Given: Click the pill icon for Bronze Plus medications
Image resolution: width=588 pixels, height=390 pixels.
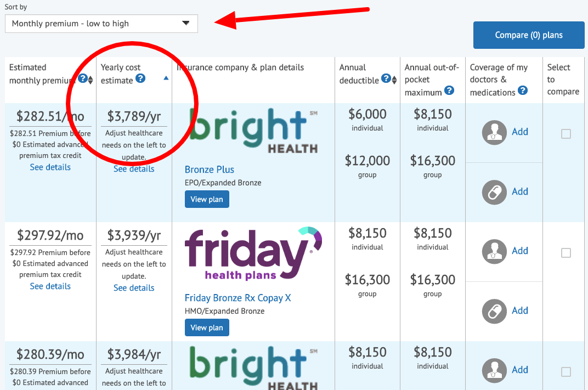Looking at the screenshot, I should coord(494,191).
